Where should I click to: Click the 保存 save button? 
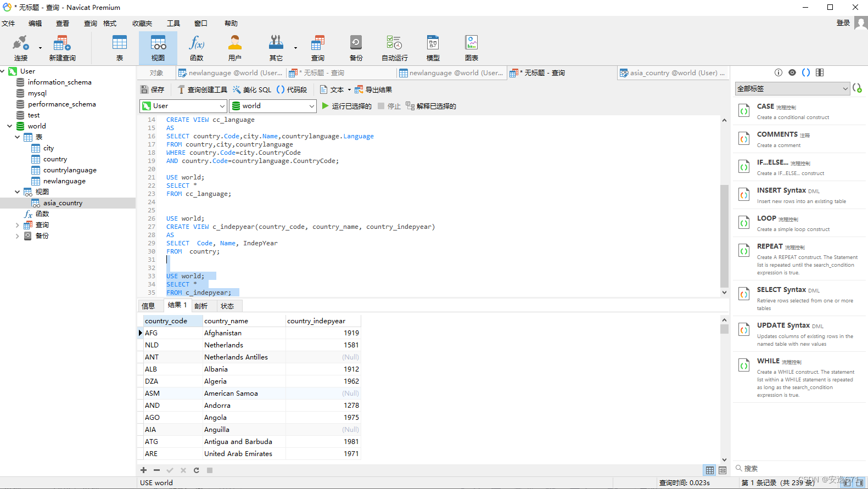(x=152, y=89)
